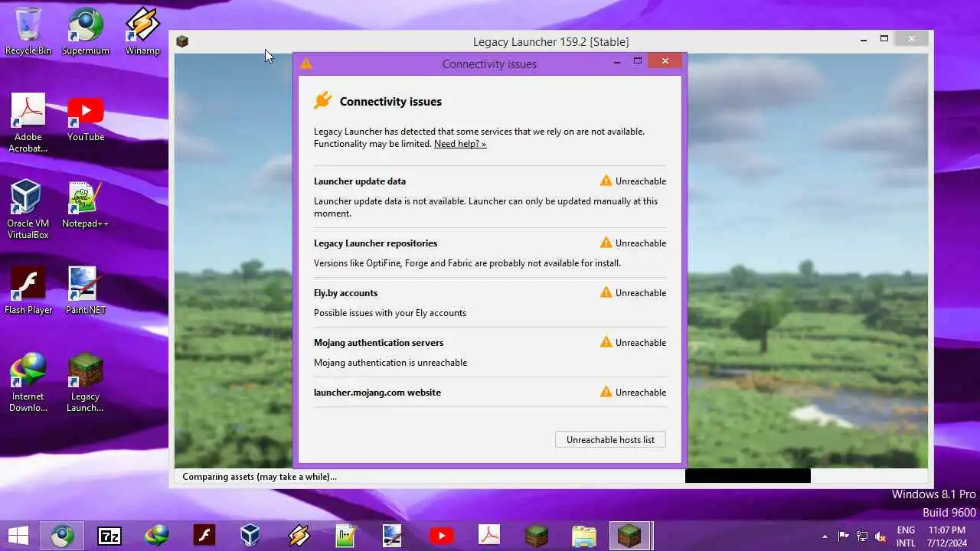Open the Notepad++ desktop shortcut
This screenshot has width=980, height=551.
[x=86, y=204]
